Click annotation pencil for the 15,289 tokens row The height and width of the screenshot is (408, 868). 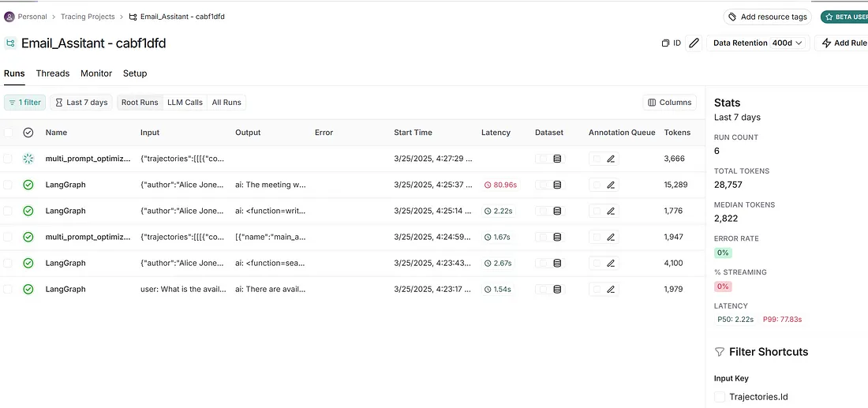[611, 185]
